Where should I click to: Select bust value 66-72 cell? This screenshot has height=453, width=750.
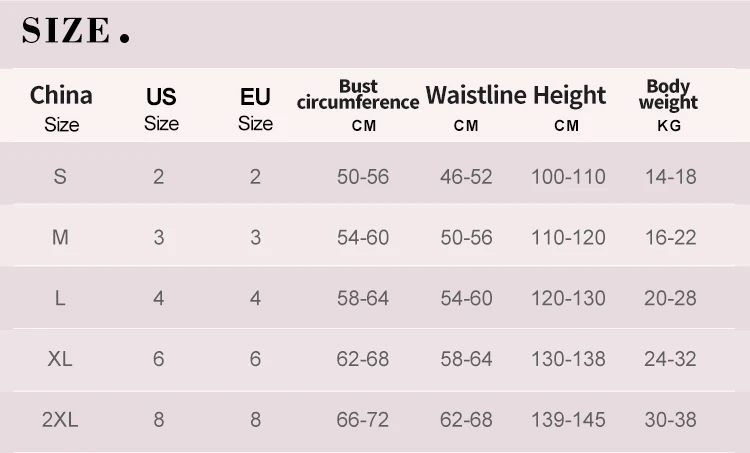coord(363,420)
